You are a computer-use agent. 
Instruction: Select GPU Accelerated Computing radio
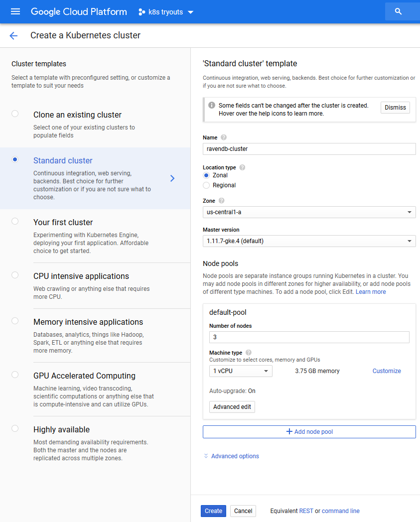15,375
